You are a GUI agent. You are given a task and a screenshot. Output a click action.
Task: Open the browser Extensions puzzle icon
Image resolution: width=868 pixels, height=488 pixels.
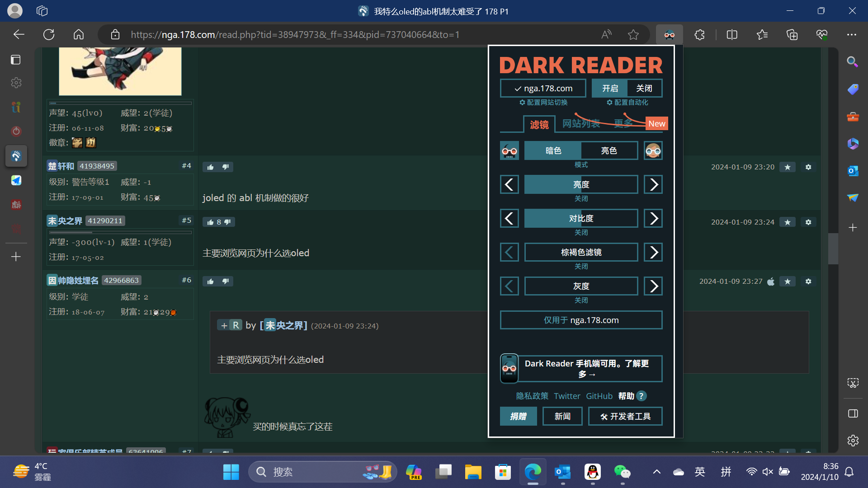coord(699,35)
